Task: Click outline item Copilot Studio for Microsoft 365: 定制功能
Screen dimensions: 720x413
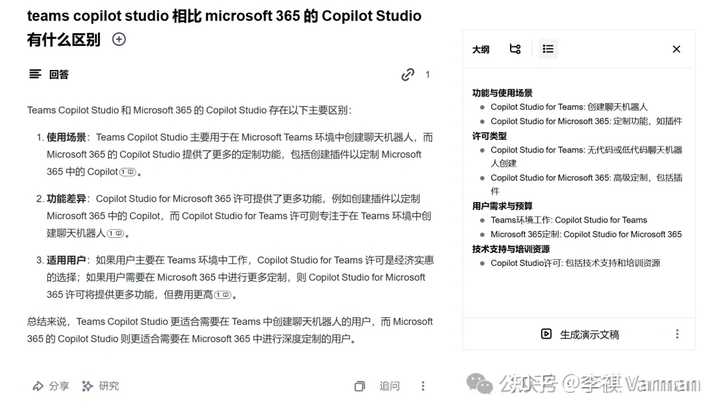Action: (586, 121)
